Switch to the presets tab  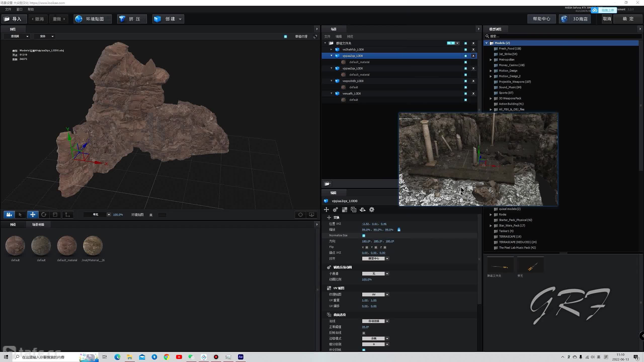click(x=13, y=224)
